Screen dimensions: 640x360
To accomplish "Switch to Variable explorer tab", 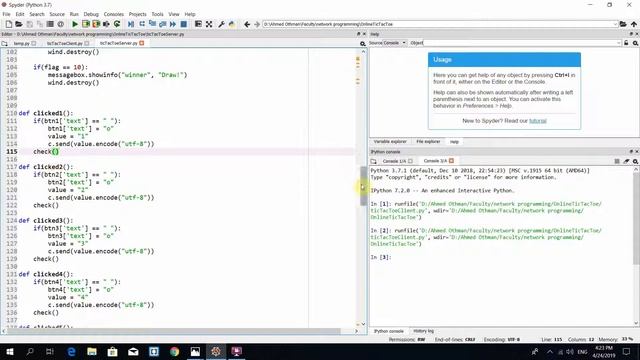I will pos(390,142).
